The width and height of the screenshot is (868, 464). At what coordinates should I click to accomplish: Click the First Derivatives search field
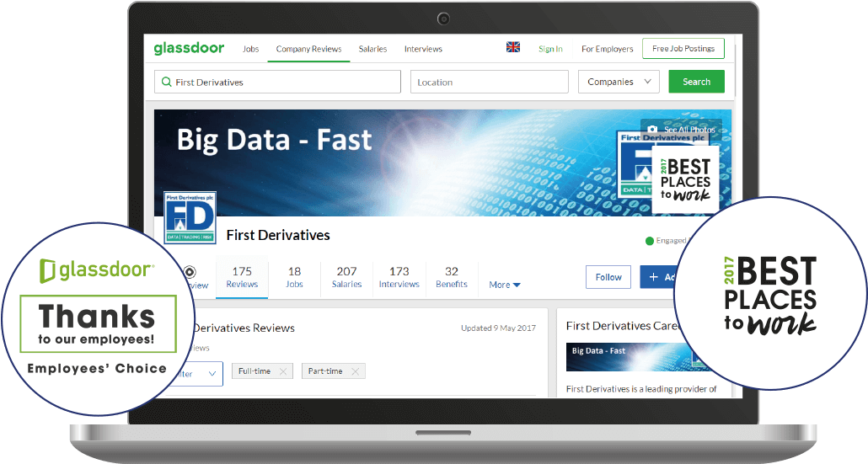pos(277,82)
